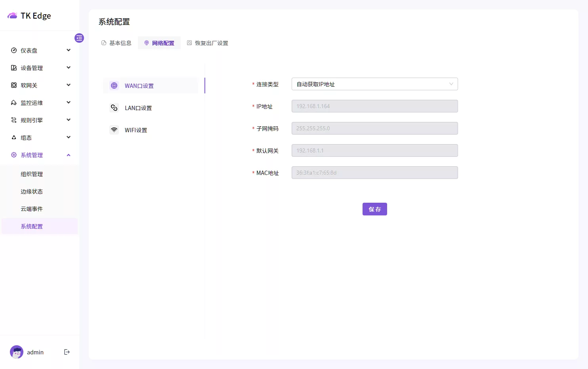
Task: Click the TK Edge cloud logo
Action: click(12, 16)
